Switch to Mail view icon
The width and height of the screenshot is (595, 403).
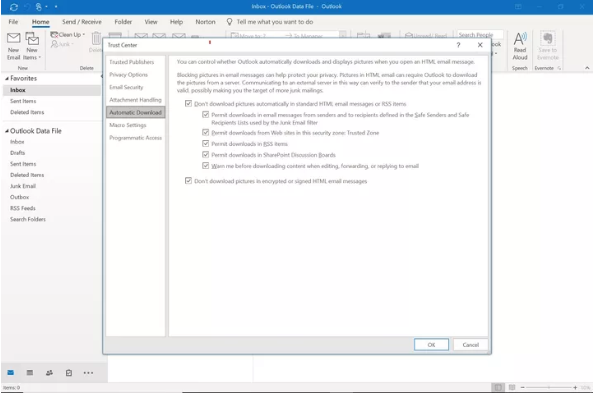pyautogui.click(x=11, y=373)
